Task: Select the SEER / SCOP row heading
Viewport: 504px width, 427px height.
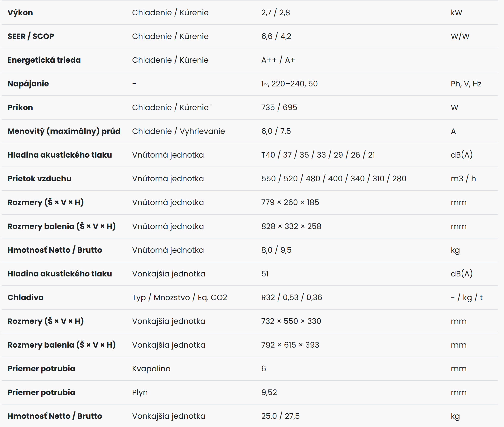Action: (31, 36)
